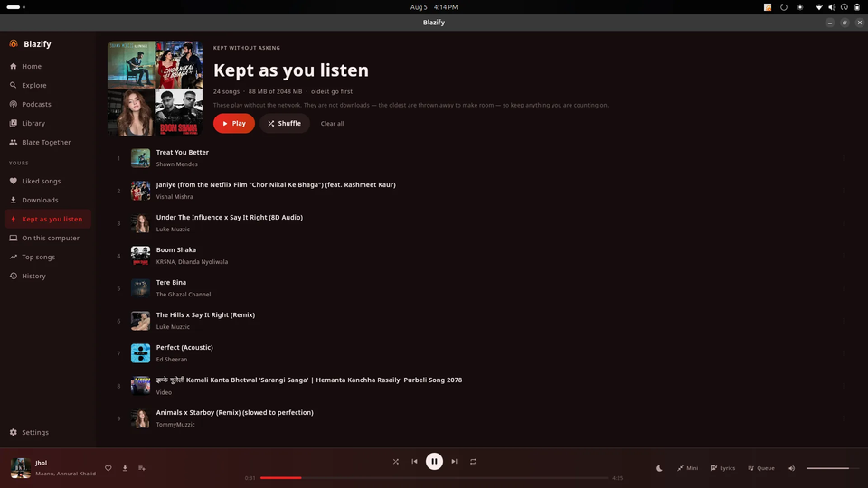The height and width of the screenshot is (488, 868).
Task: Open the sleep timer moon icon
Action: (x=659, y=468)
